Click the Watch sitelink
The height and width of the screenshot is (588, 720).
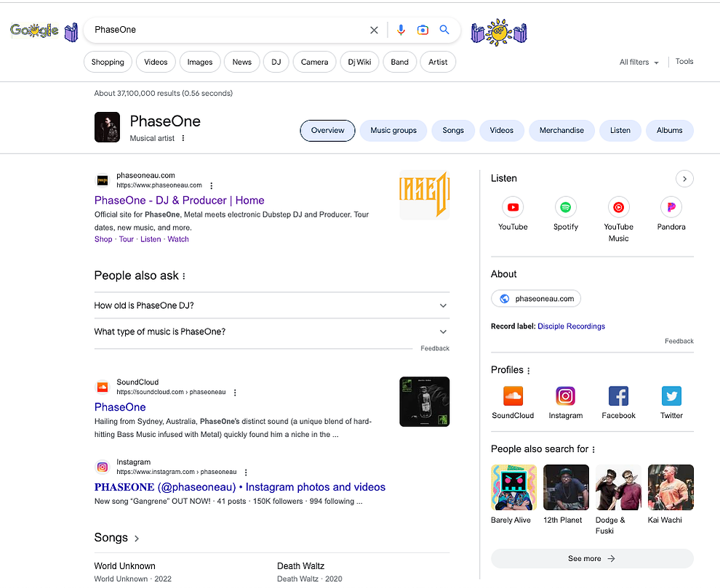coord(178,240)
